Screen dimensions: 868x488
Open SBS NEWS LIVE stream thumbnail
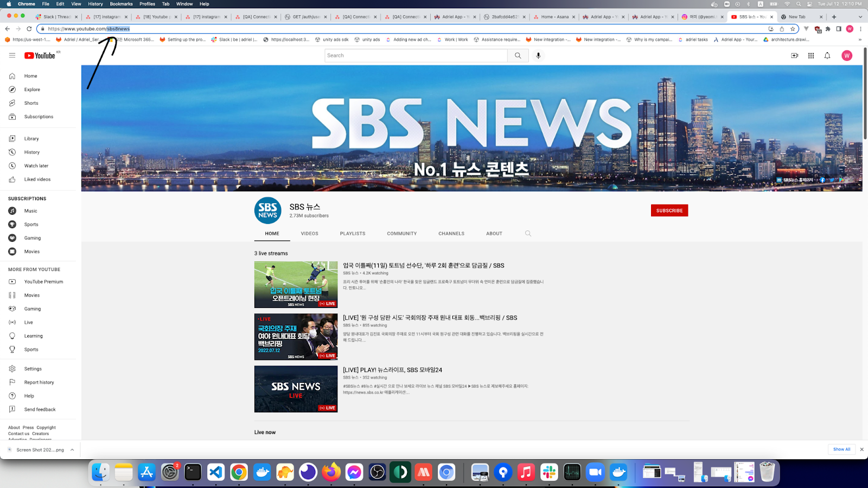coord(296,389)
